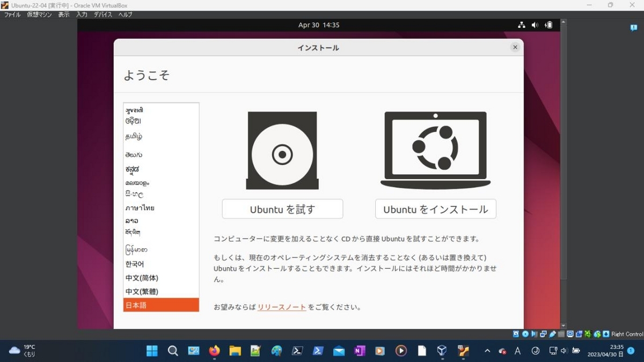
Task: Select ລາວ in the language list
Action: 161,220
